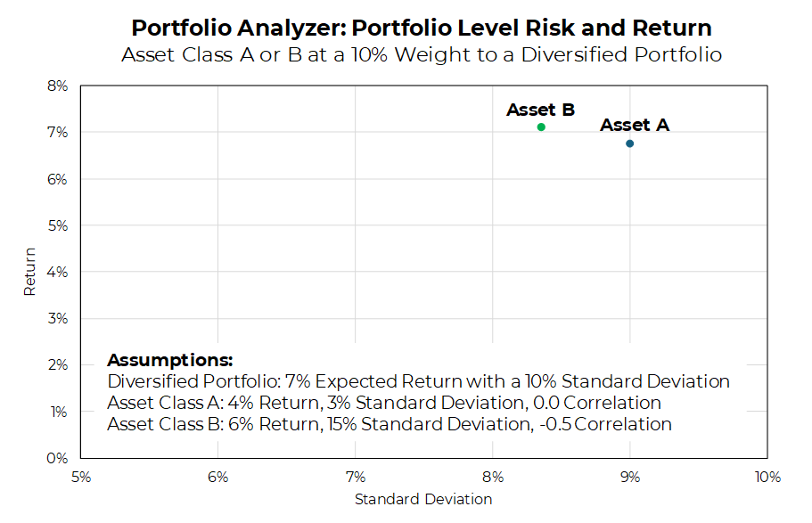Click the Return y-axis title
812x523 pixels.
30,272
